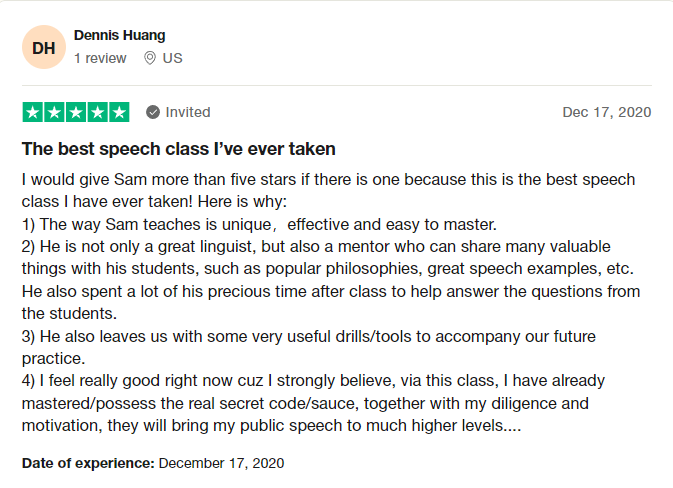The width and height of the screenshot is (673, 488).
Task: Click the location pin icon
Action: click(150, 58)
